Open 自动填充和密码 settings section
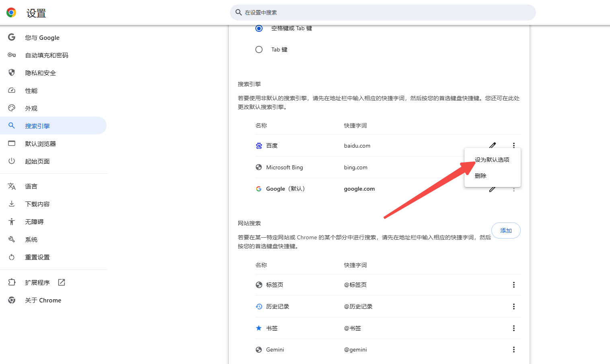The image size is (610, 364). [53, 55]
